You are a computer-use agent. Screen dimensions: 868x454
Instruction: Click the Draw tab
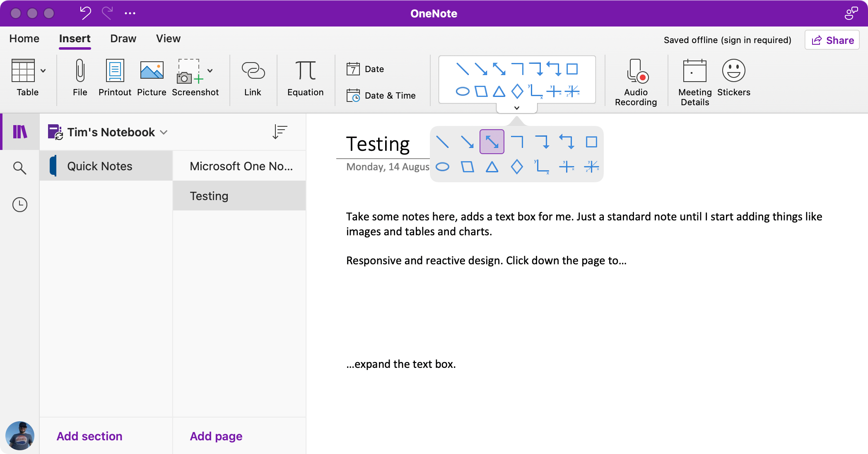point(122,39)
